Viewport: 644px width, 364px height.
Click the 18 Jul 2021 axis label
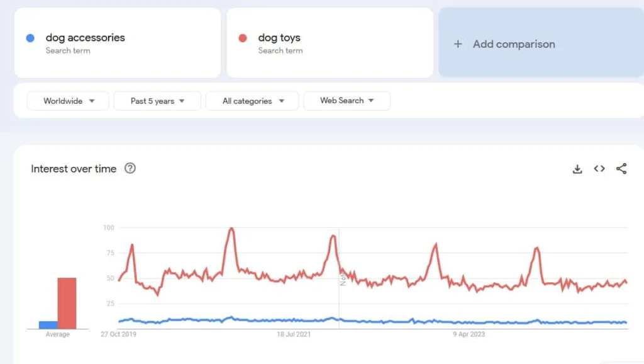click(x=294, y=334)
